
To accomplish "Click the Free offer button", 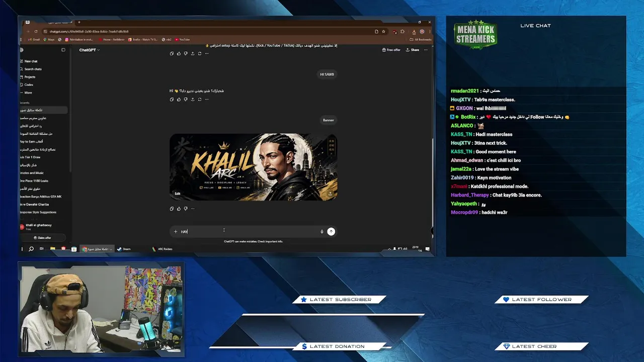I will (391, 50).
